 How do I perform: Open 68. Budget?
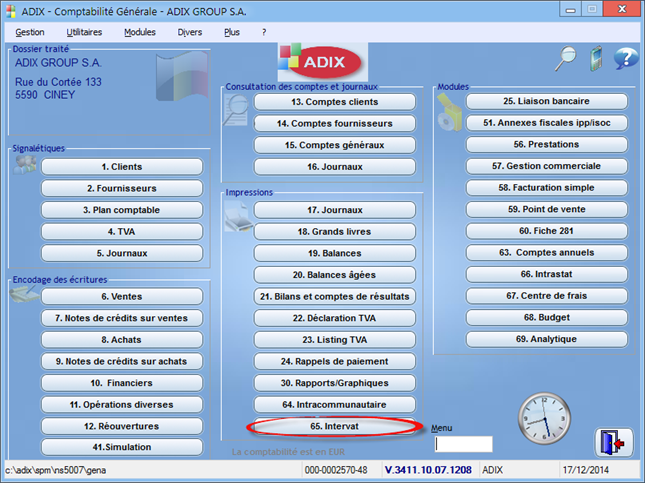point(547,317)
